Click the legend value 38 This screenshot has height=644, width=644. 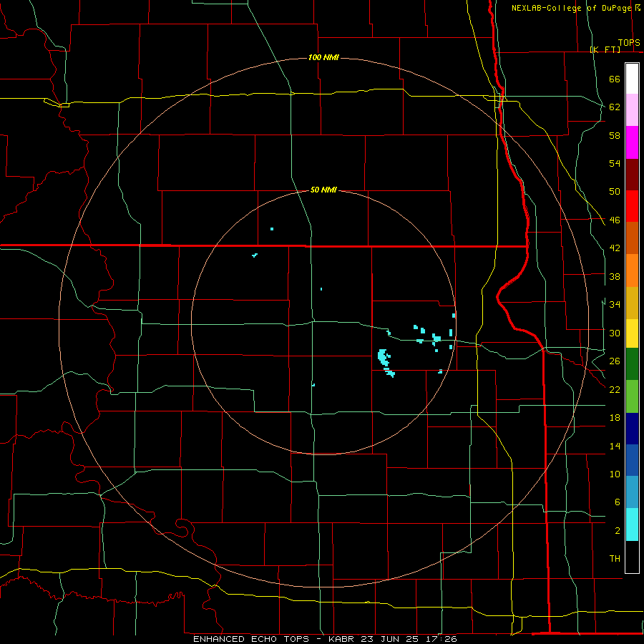click(615, 276)
